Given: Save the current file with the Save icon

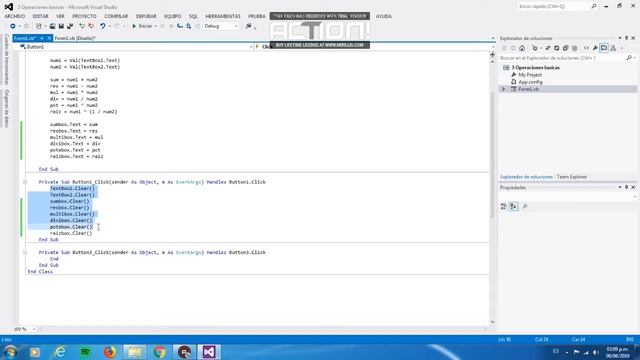Looking at the screenshot, I should tap(61, 26).
